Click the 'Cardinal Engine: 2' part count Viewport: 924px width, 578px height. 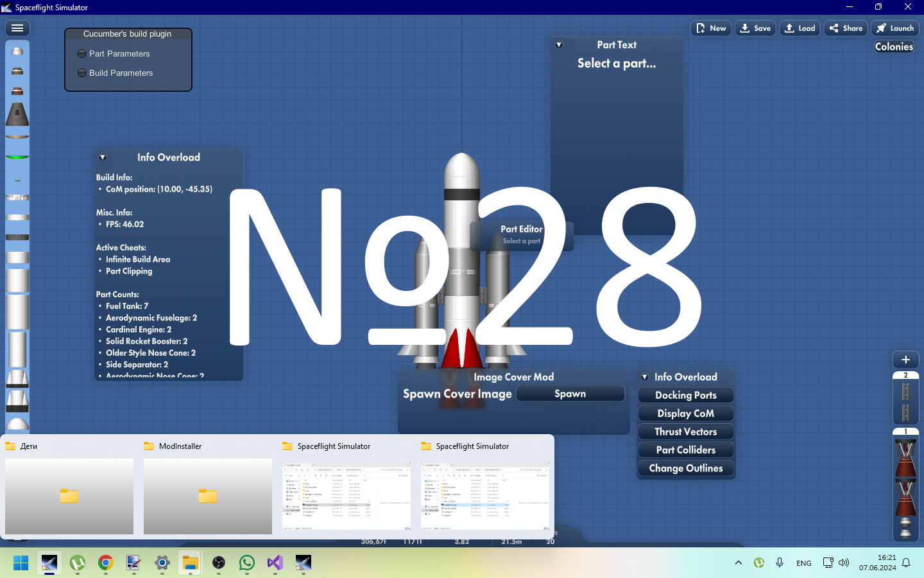[139, 329]
